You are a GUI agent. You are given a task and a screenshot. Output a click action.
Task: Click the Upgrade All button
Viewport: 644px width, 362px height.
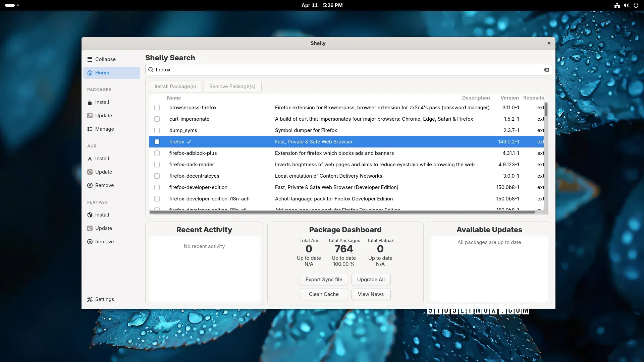[371, 280]
